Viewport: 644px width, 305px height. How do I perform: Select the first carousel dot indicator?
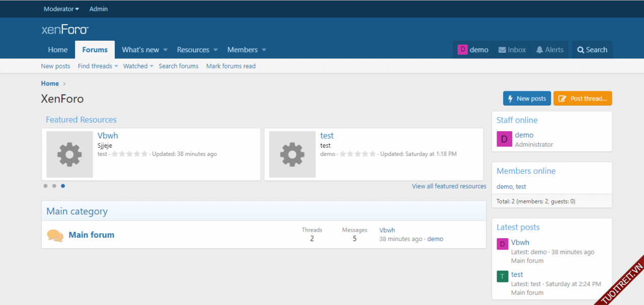click(45, 186)
